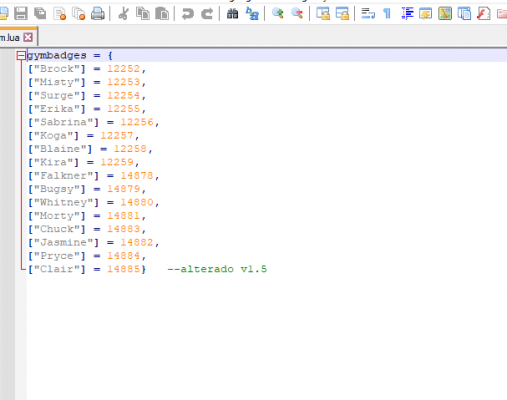Open the Replace dialog icon
The image size is (507, 400).
click(x=252, y=14)
